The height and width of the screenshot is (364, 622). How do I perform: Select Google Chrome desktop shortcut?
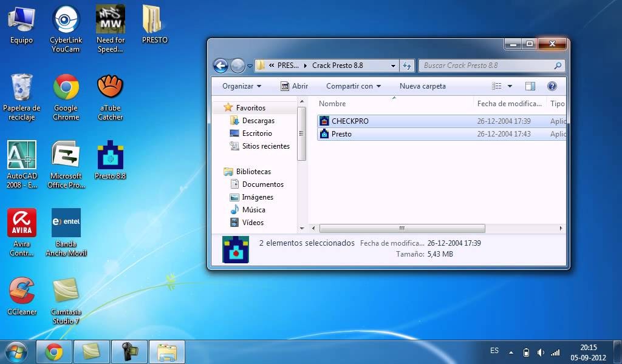66,97
